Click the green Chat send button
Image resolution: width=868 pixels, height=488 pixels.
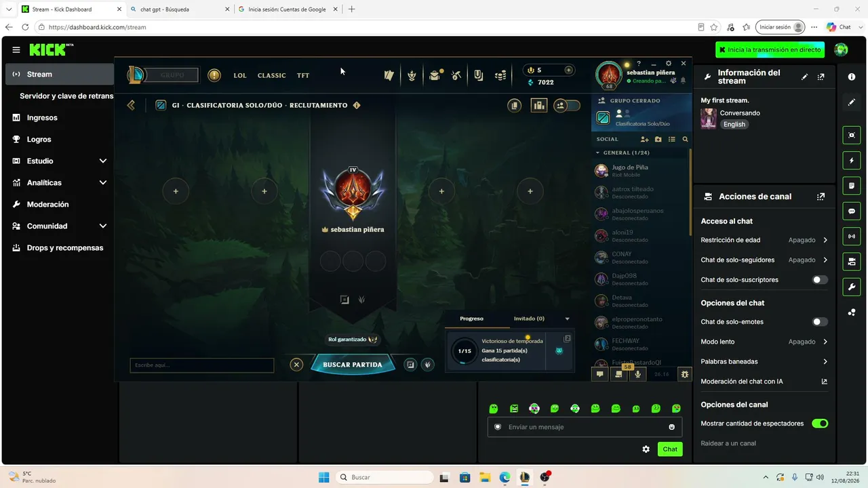click(x=670, y=449)
